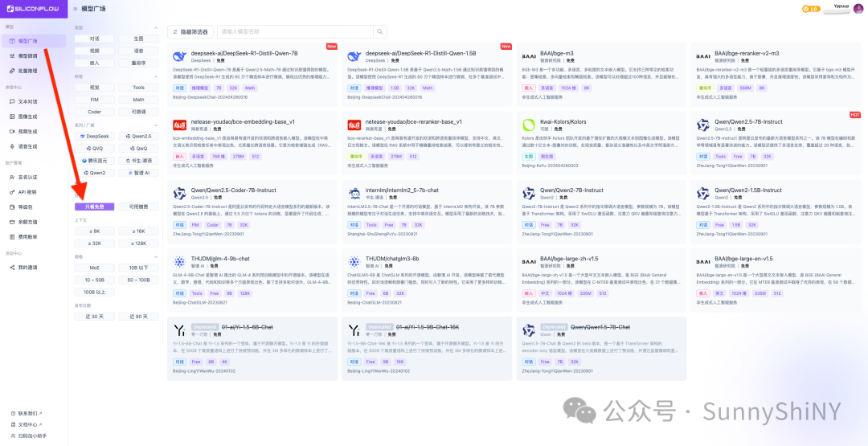Click the 实名认证 user icon
The image size is (868, 446).
pyautogui.click(x=12, y=177)
